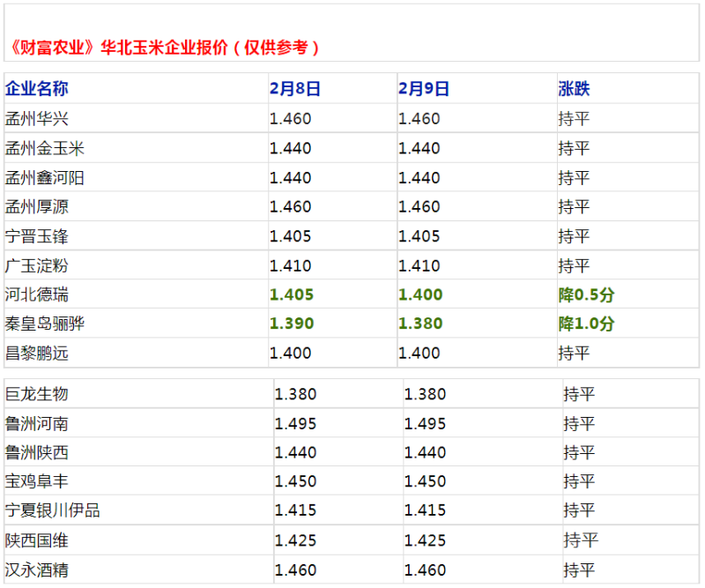This screenshot has width=705, height=588.
Task: Click the company name 鲁洲河南
Action: pos(36,424)
